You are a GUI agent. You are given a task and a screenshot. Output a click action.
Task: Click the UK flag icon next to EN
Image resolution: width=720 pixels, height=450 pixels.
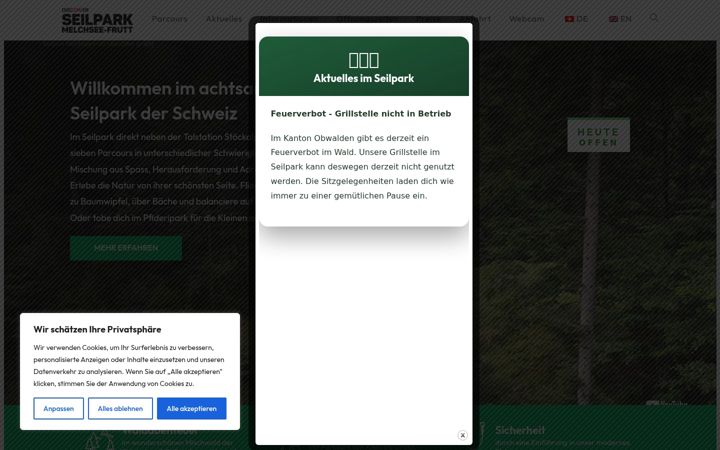coord(613,19)
